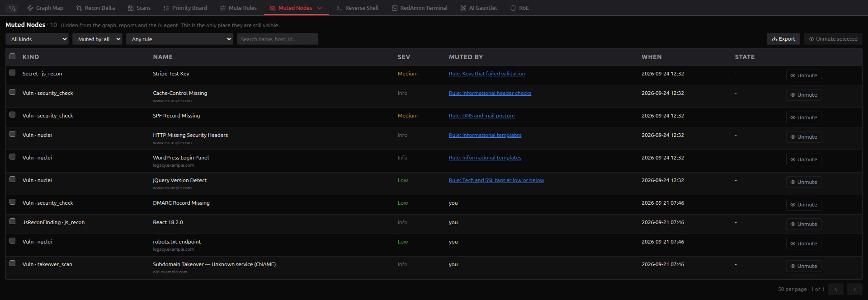Click the Vuln · takeover_scan kind cell
The image size is (868, 300).
coord(47,264)
